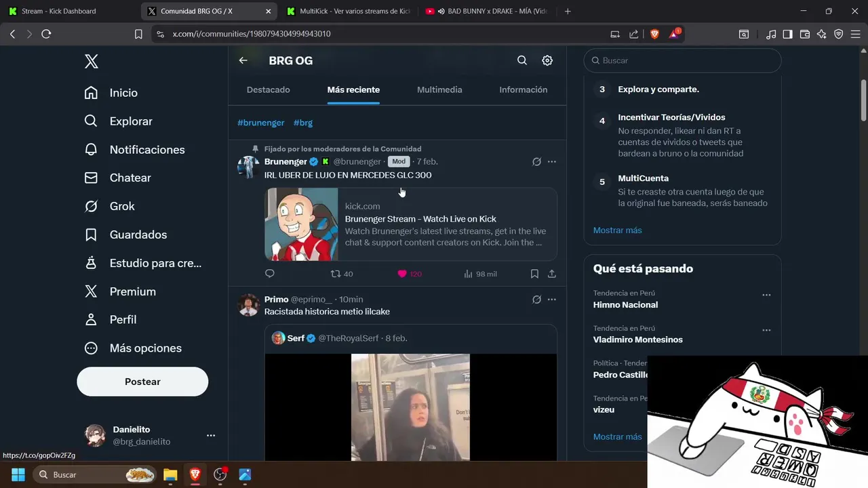
Task: Toggle the browser sidebar panel
Action: point(787,34)
